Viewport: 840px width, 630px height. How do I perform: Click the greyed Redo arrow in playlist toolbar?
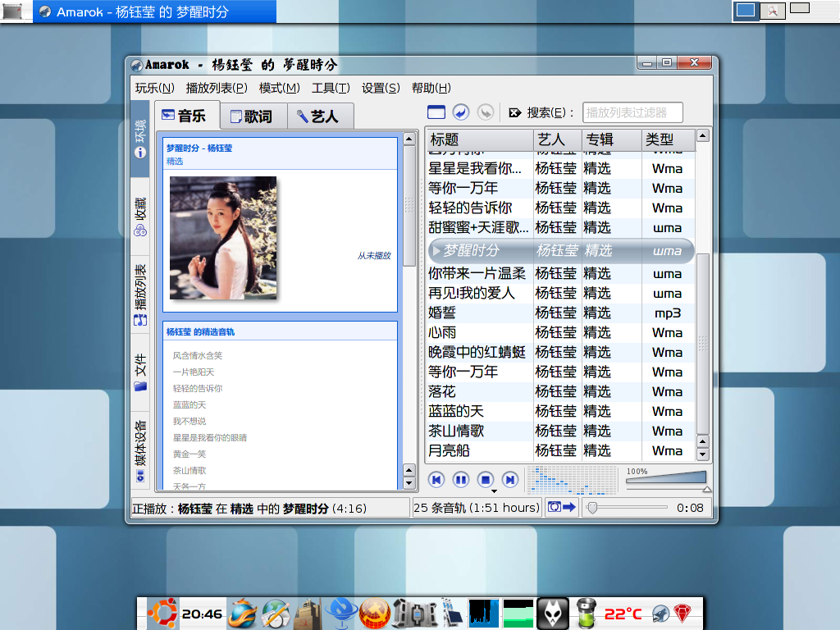coord(486,112)
